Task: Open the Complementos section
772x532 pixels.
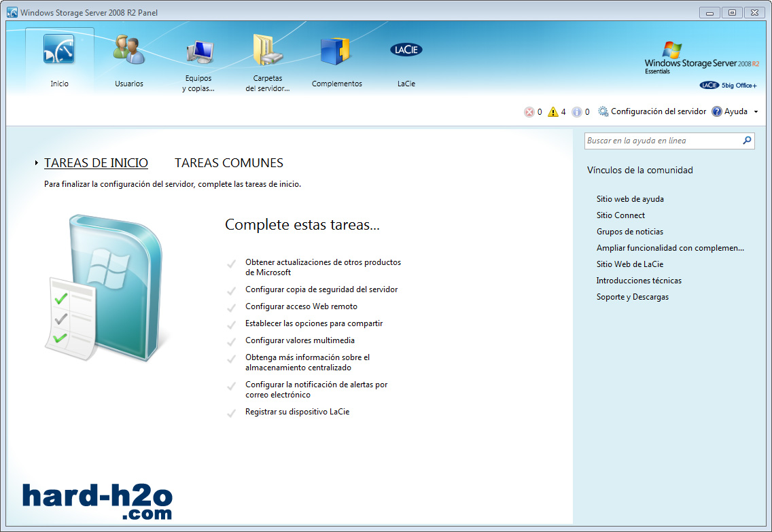Action: pyautogui.click(x=336, y=51)
